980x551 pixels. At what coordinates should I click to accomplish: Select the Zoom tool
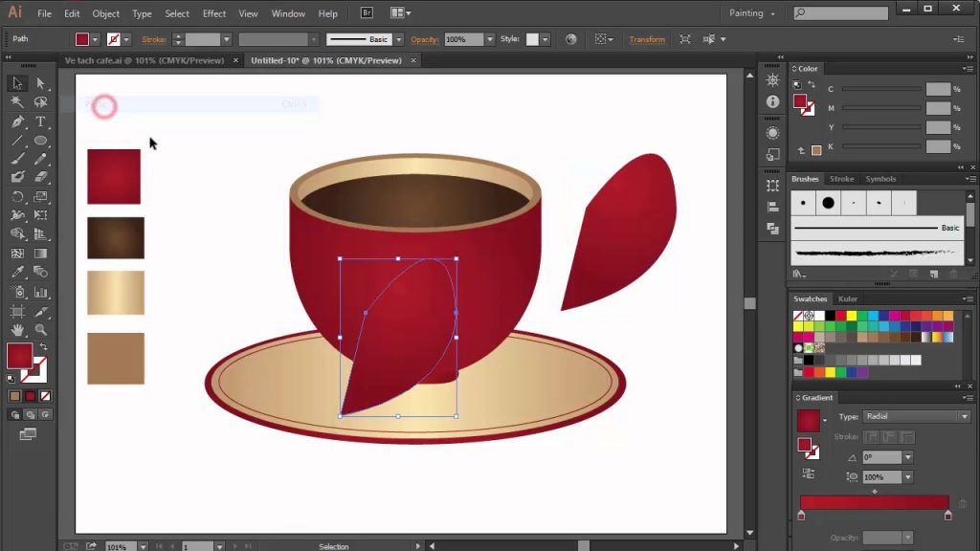pyautogui.click(x=40, y=329)
